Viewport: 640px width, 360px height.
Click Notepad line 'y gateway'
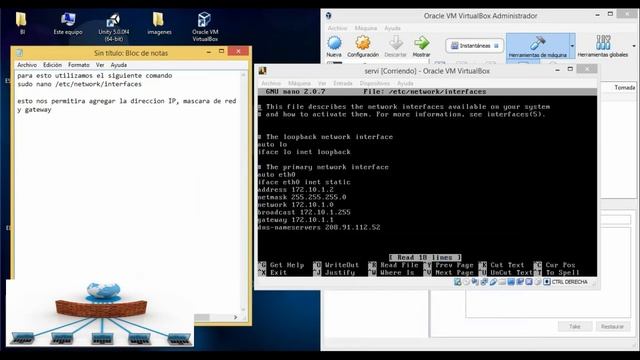(34, 109)
